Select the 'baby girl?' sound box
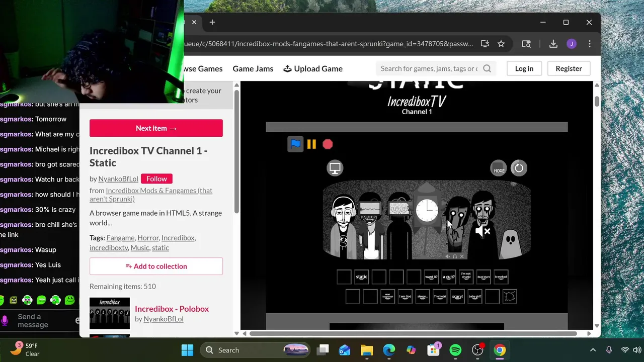This screenshot has width=644, height=362. [475, 297]
